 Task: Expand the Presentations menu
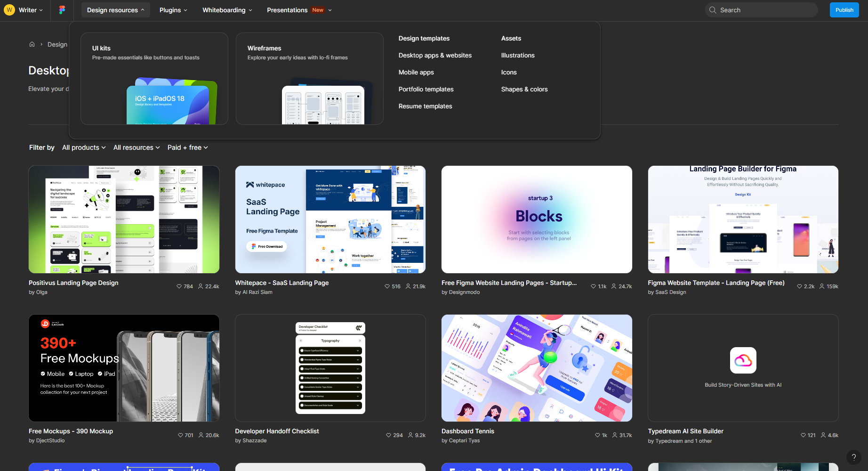click(299, 10)
